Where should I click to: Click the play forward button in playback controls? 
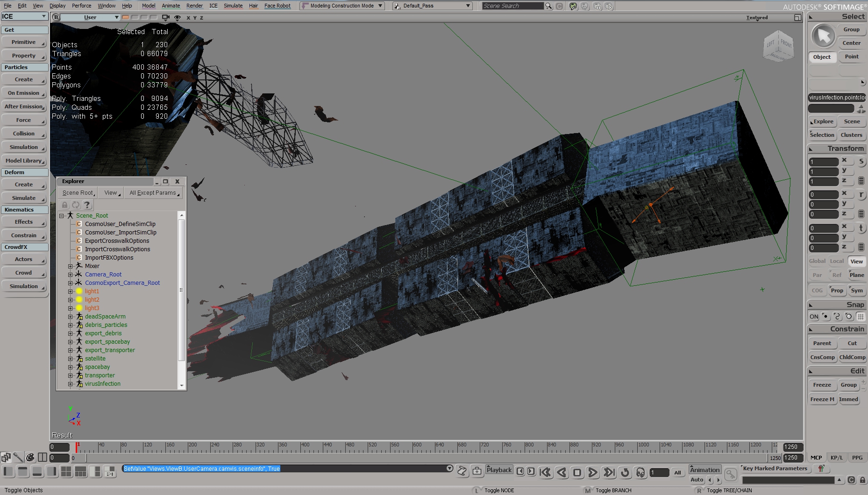coord(592,473)
